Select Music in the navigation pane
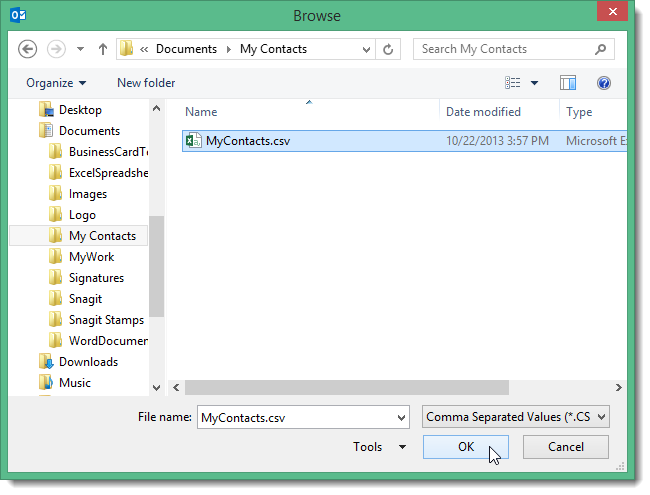650x495 pixels. click(75, 383)
